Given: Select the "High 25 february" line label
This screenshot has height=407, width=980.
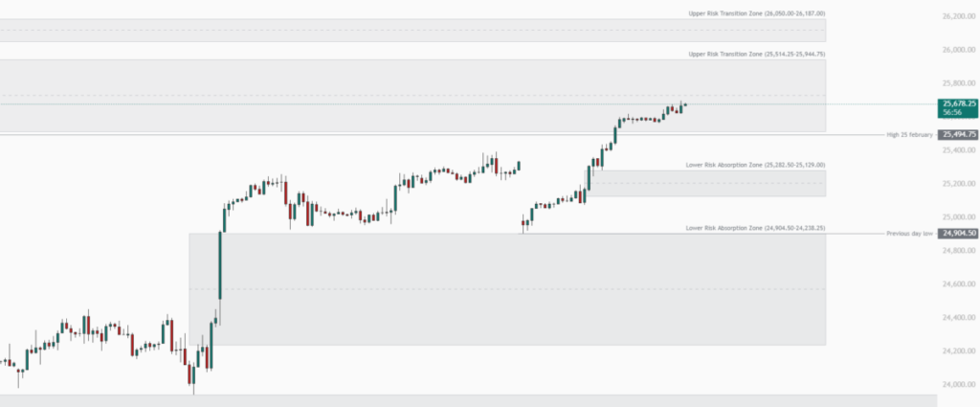Looking at the screenshot, I should [908, 135].
